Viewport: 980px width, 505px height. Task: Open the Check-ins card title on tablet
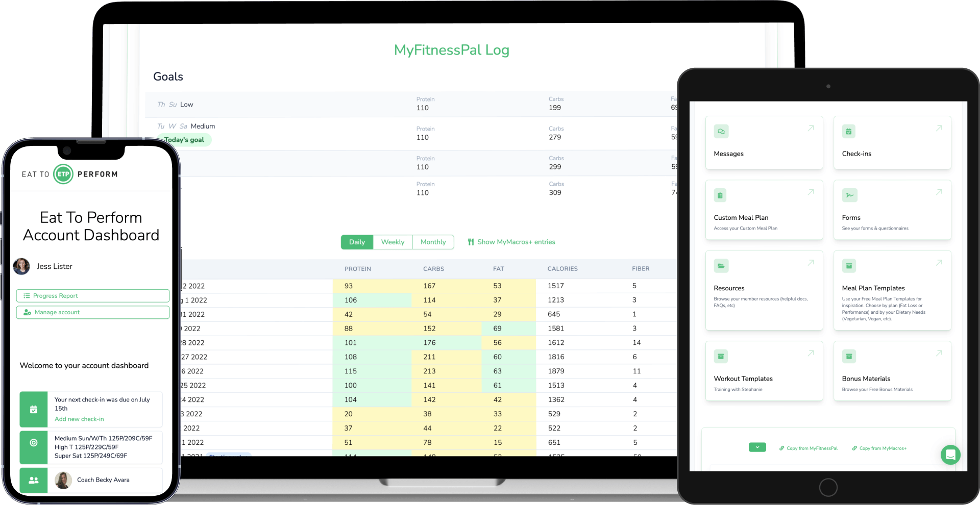pos(856,154)
